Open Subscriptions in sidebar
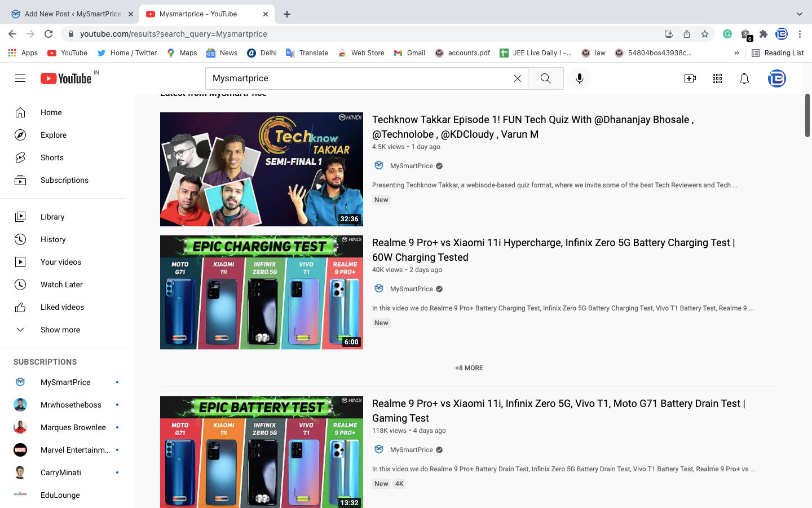The width and height of the screenshot is (812, 508). pyautogui.click(x=63, y=180)
